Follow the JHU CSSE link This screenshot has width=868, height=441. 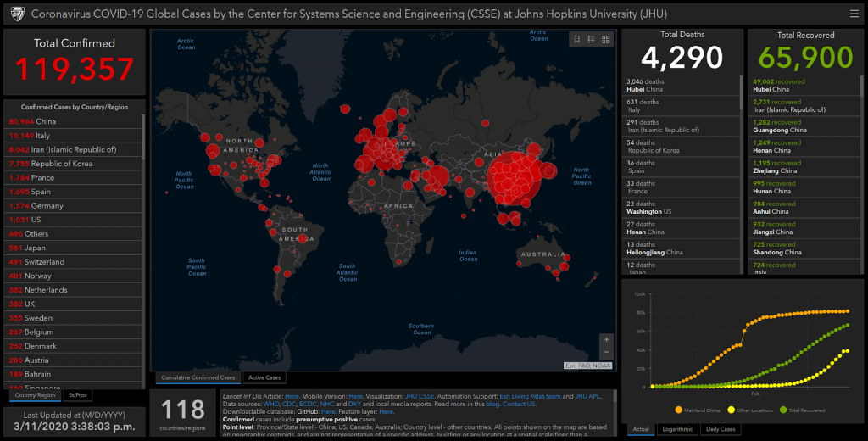click(x=419, y=396)
